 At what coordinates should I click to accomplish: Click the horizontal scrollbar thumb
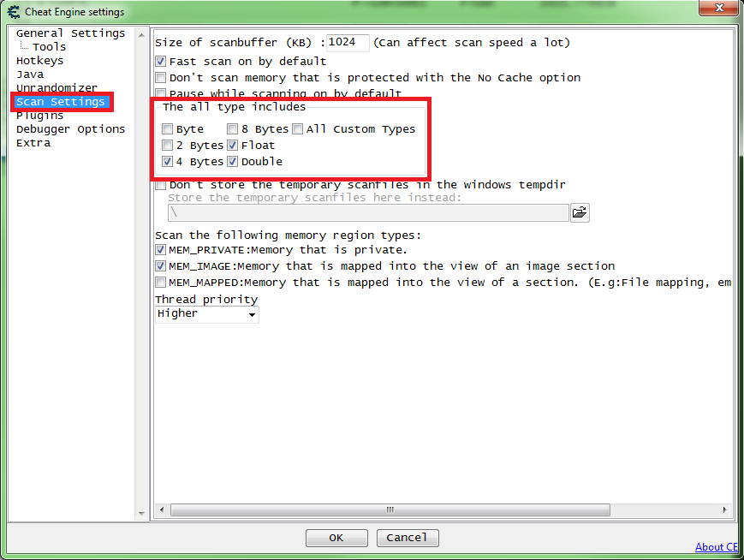coord(390,510)
